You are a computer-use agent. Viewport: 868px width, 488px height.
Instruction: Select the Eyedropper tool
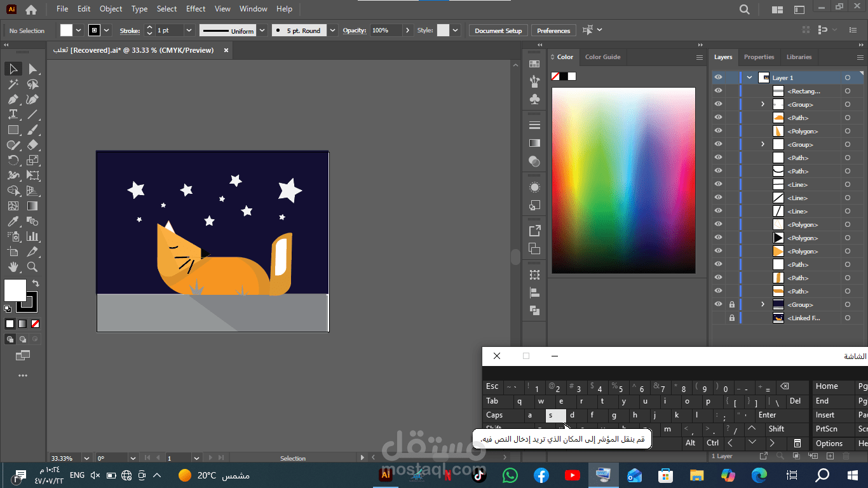coord(13,221)
